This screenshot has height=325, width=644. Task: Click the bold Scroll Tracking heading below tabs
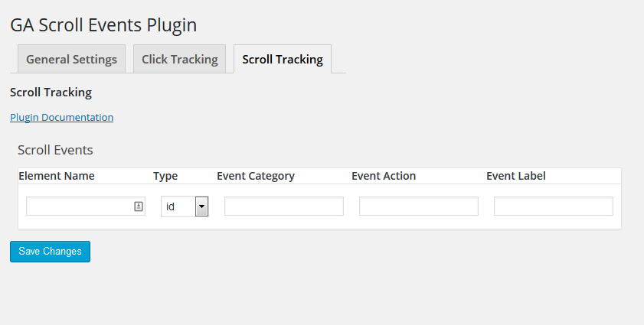click(x=51, y=93)
